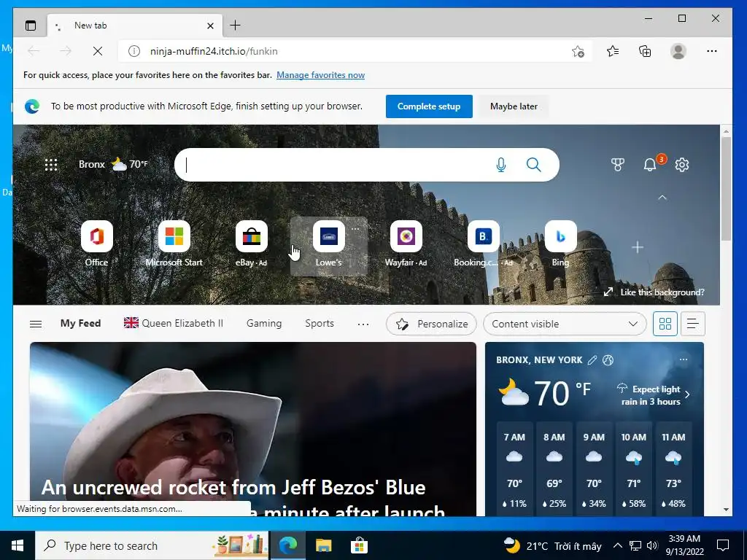This screenshot has height=560, width=747.
Task: Open the tab actions menu icon
Action: (x=31, y=26)
